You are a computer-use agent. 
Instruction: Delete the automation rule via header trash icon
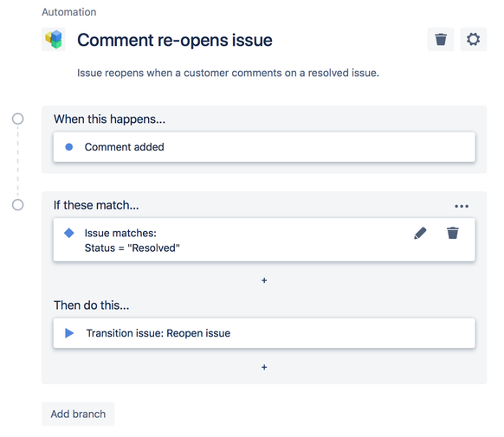(441, 40)
